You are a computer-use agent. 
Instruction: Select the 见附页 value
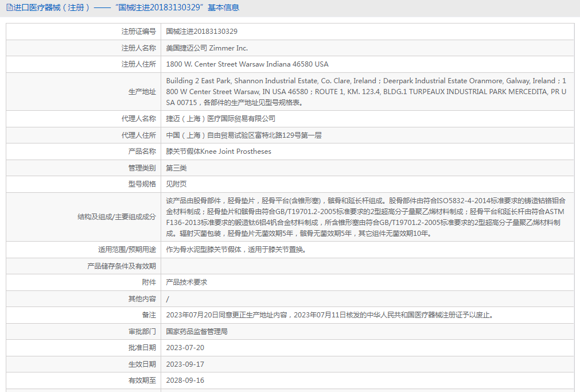click(x=176, y=184)
